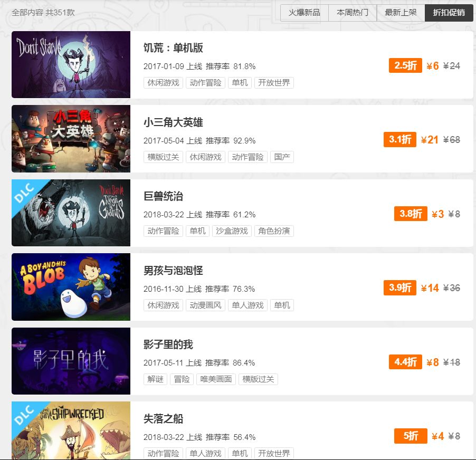Open the 饥荒：单机版 title link
Image resolution: width=476 pixels, height=460 pixels.
point(173,48)
